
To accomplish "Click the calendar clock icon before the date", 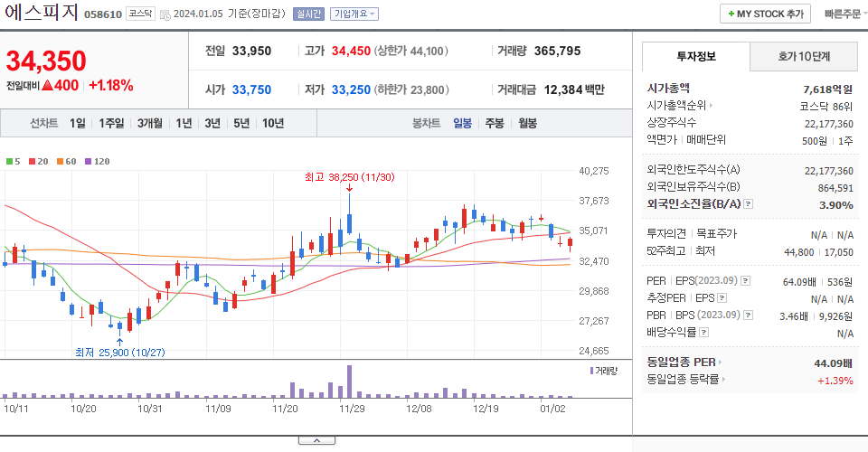I will click(x=165, y=15).
